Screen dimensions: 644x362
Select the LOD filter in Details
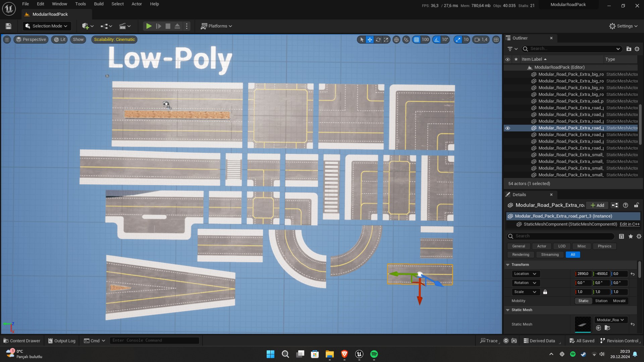click(x=562, y=246)
